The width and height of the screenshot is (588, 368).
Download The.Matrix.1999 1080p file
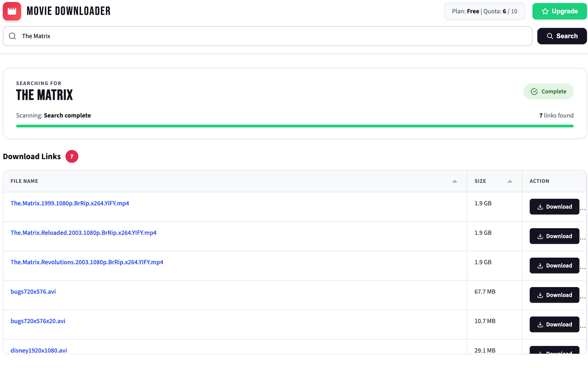pos(554,207)
